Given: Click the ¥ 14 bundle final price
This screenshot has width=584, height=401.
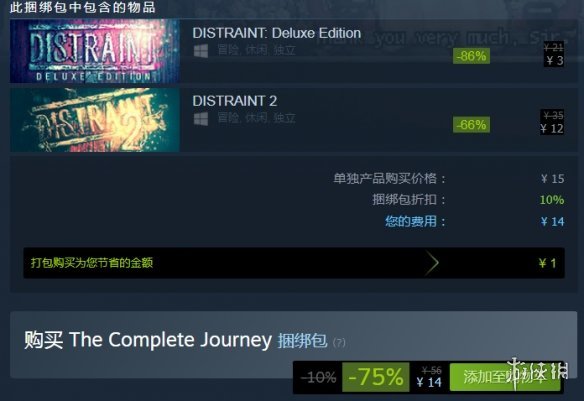Looking at the screenshot, I should click(429, 382).
